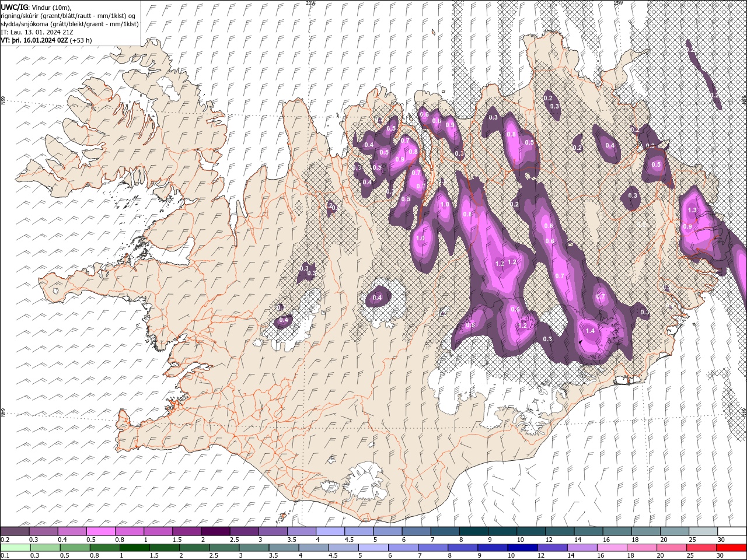
Task: Pick the bright pink 0.5 swatch in the upper legend row
Action: click(x=100, y=531)
